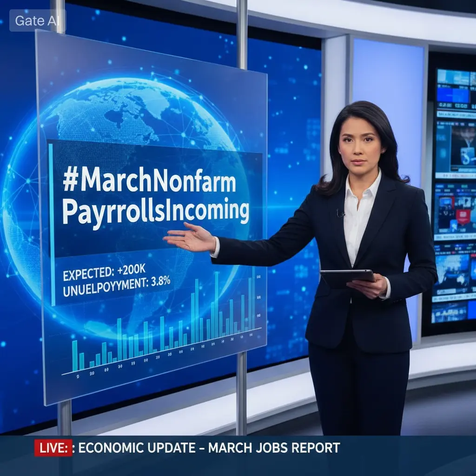
Task: Click the 'UNUELPOYYMENT: 3.8%' text
Action: coord(117,286)
